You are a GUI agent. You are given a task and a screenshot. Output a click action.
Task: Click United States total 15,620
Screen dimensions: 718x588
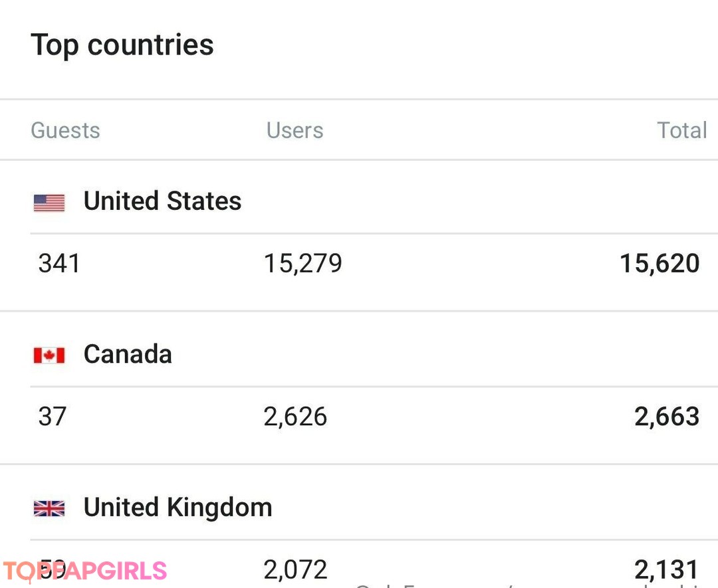[659, 264]
